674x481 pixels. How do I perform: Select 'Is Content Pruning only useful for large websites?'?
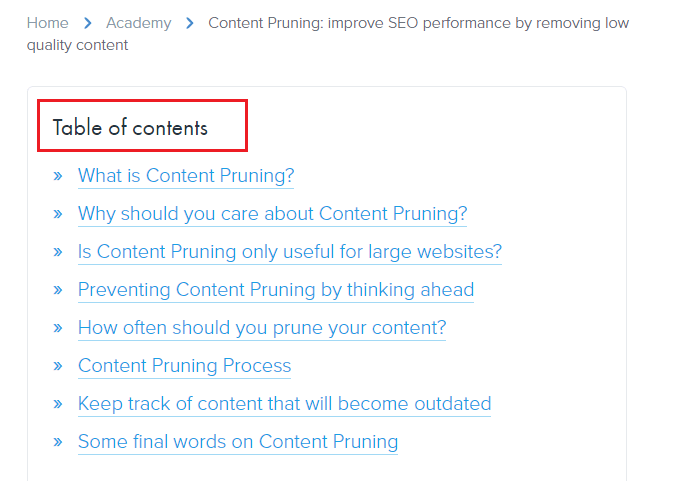pos(289,252)
